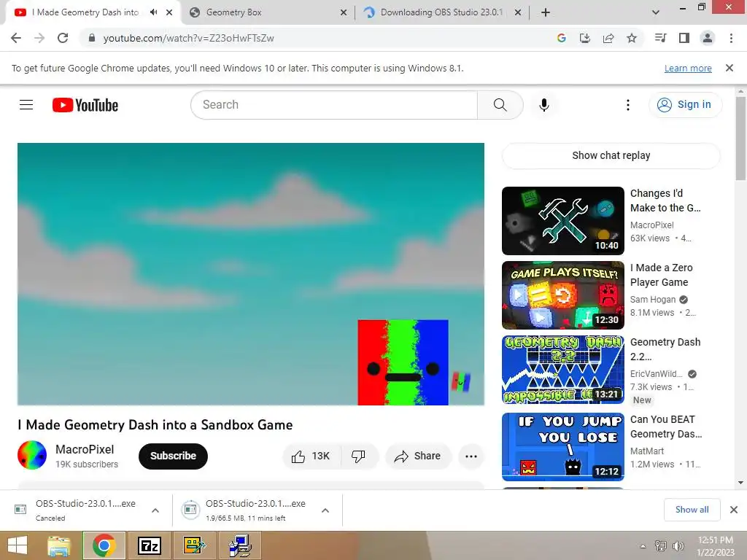The width and height of the screenshot is (747, 560).
Task: Dismiss the Windows update notification bar
Action: click(x=729, y=68)
